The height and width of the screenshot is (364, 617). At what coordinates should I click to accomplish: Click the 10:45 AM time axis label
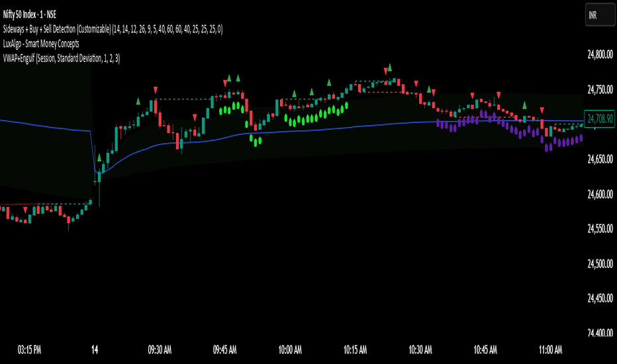pyautogui.click(x=485, y=349)
